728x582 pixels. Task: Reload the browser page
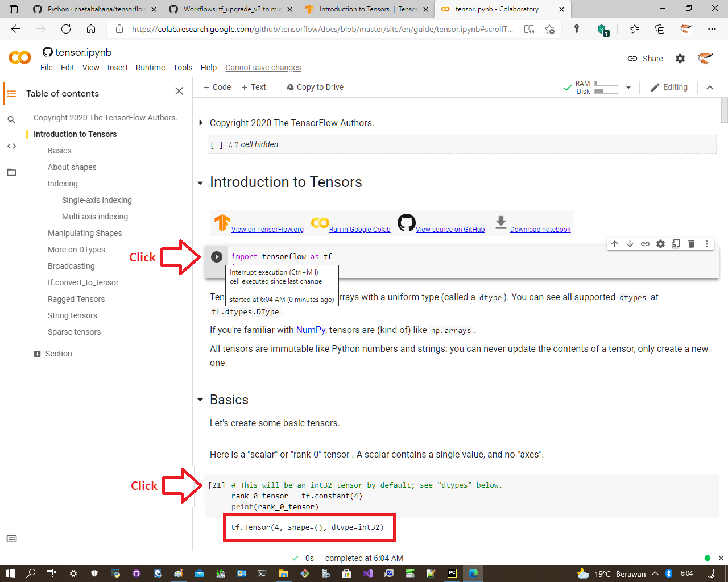[66, 29]
